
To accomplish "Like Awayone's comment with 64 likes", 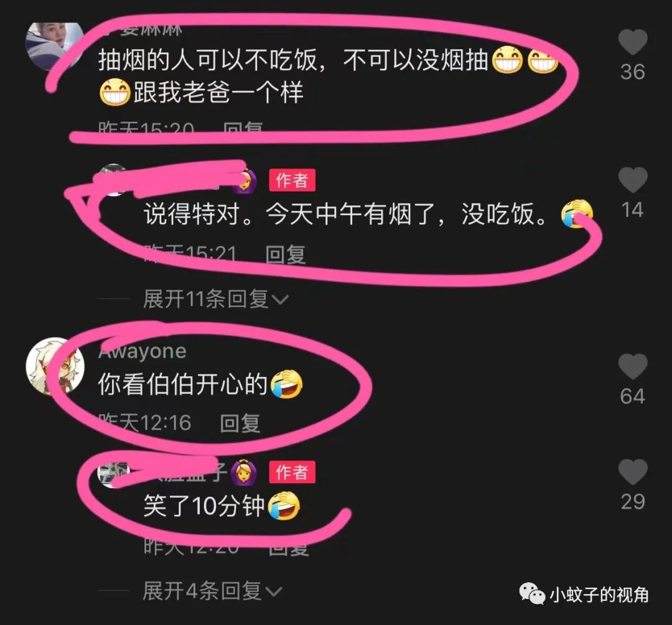I will tap(633, 366).
